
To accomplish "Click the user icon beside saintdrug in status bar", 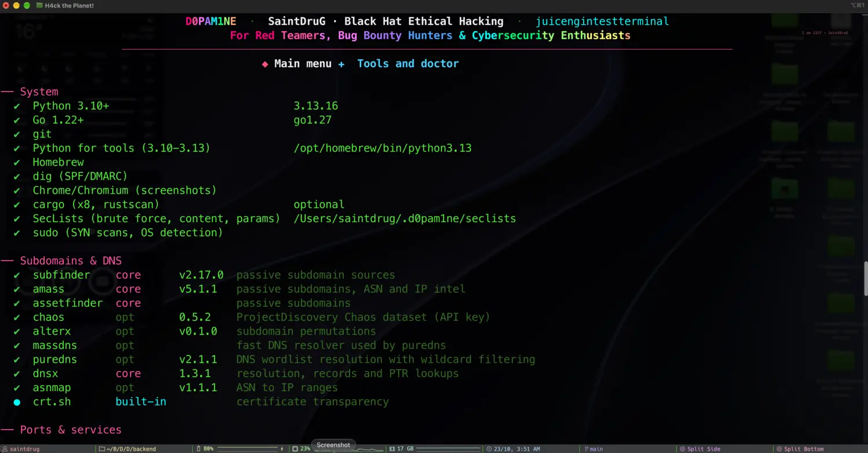I will tap(5, 449).
